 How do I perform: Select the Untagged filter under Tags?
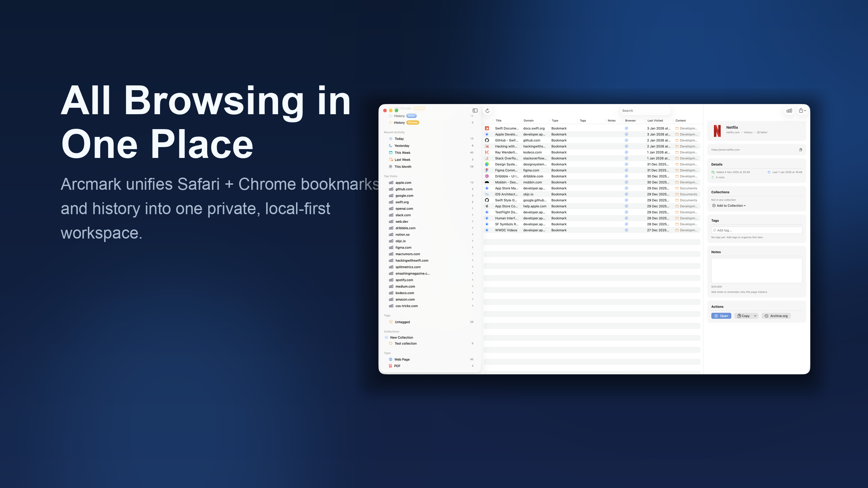(402, 322)
